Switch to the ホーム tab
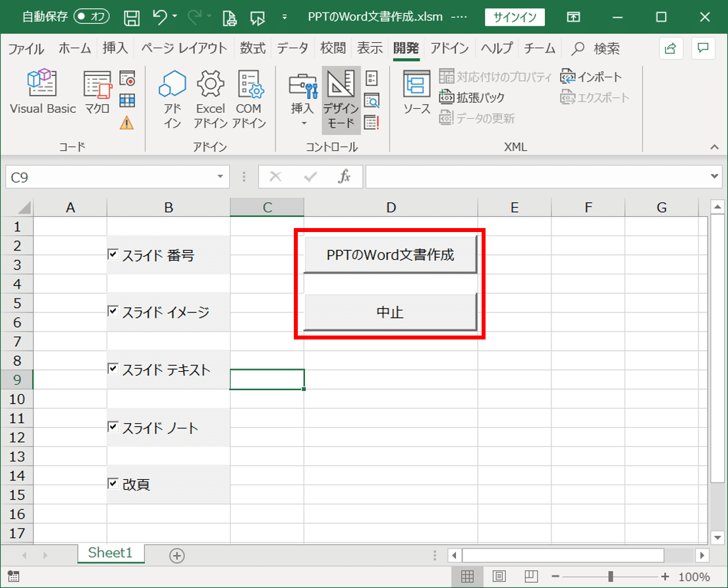 coord(74,48)
